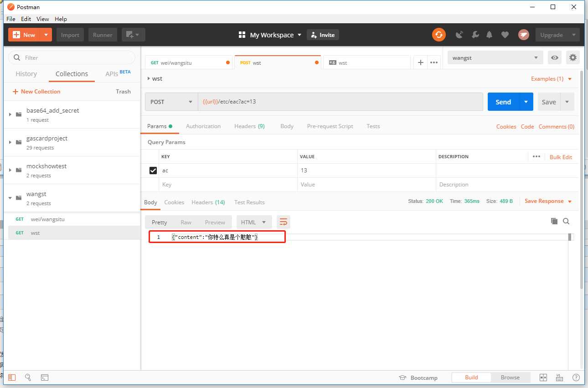The image size is (588, 388).
Task: Click the Bootcamp graduation cap icon
Action: 402,378
